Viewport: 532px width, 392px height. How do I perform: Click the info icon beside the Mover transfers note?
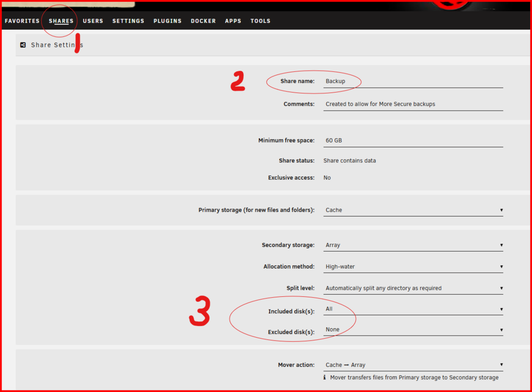click(325, 378)
